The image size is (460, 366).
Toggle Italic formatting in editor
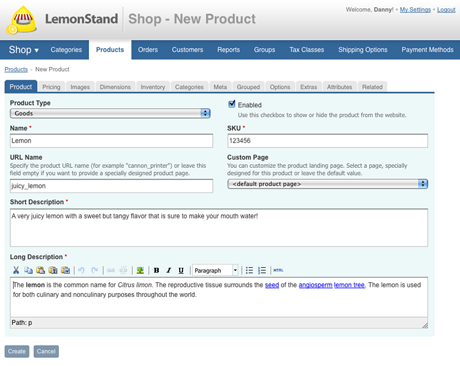pyautogui.click(x=169, y=270)
